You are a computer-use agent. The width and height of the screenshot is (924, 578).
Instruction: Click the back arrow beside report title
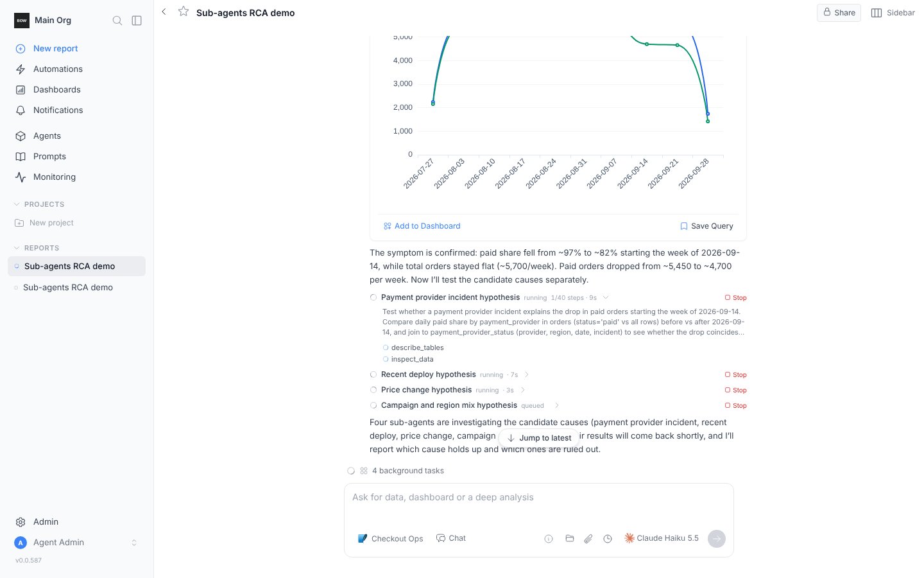point(164,12)
